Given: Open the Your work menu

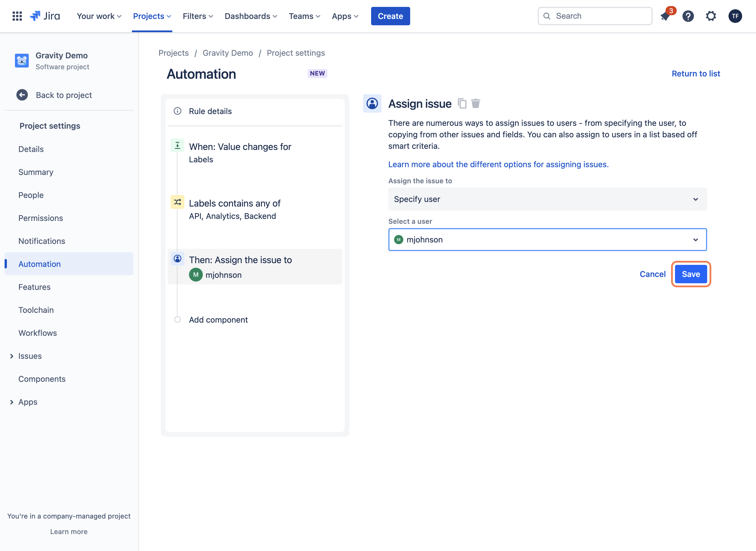Looking at the screenshot, I should pos(99,16).
